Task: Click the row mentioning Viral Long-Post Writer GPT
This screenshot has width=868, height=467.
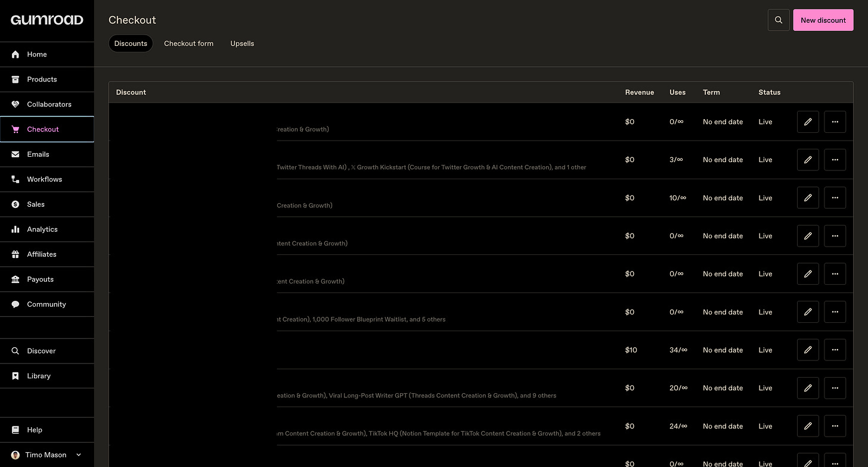Action: tap(480, 388)
